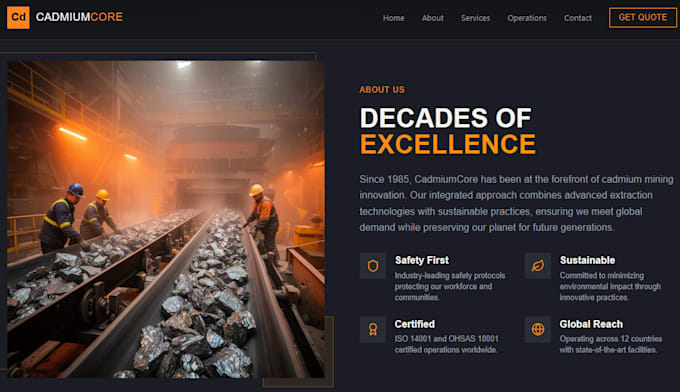The image size is (680, 392).
Task: Open the Home nav link
Action: coord(393,18)
